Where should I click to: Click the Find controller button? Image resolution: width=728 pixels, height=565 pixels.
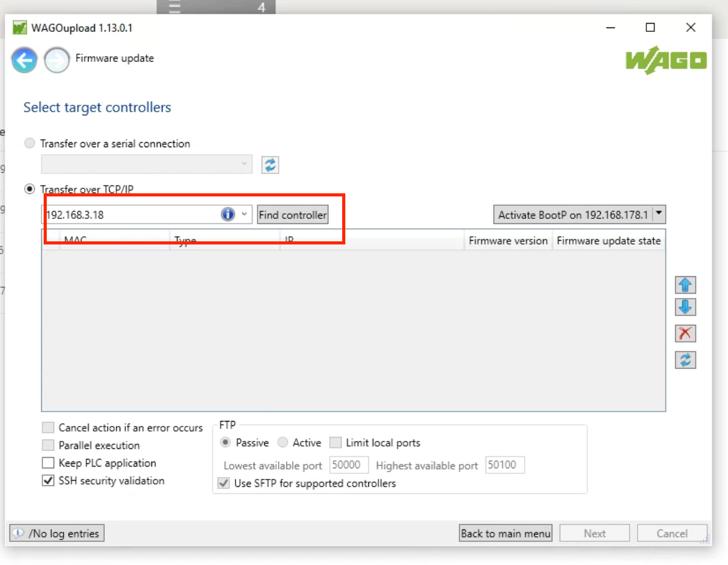(x=293, y=215)
